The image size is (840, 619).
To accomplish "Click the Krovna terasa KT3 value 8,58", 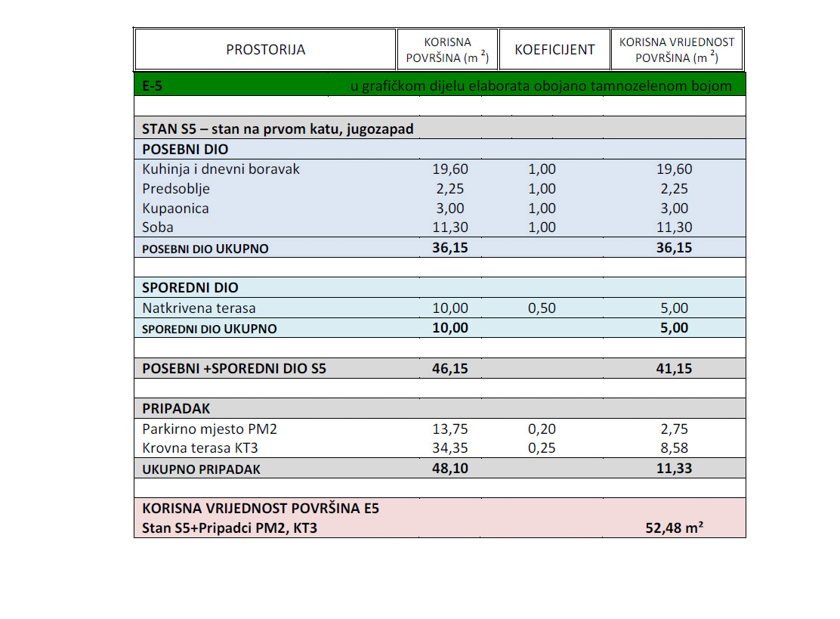I will [x=674, y=448].
